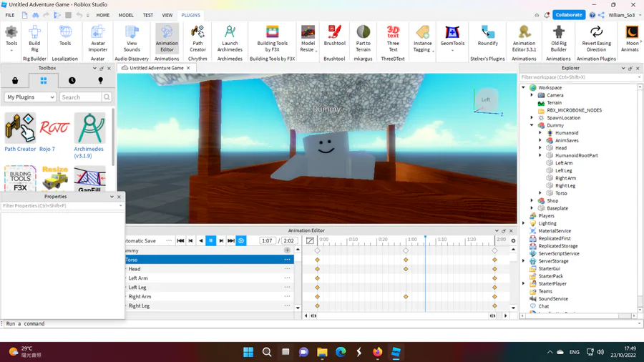Activate the Brushtool plugin

pos(334,36)
